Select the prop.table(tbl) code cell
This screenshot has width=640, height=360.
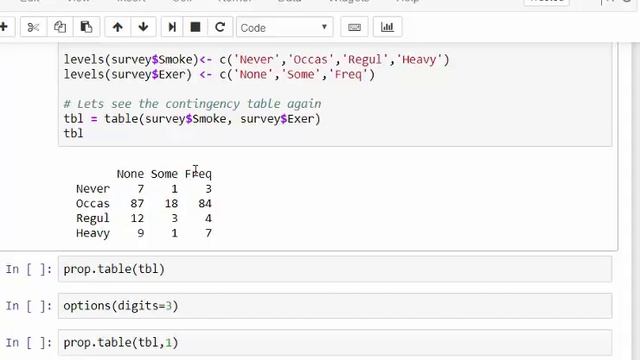(335, 269)
